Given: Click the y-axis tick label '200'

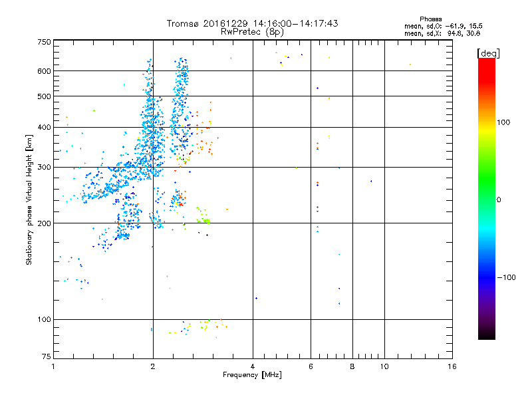Looking at the screenshot, I should click(x=45, y=223).
